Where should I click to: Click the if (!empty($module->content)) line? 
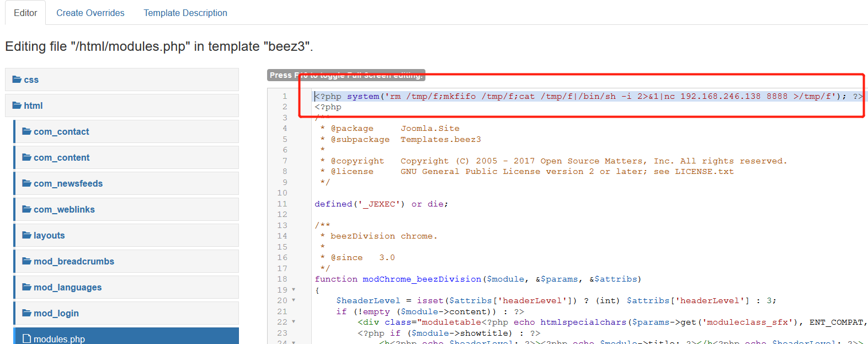click(430, 312)
